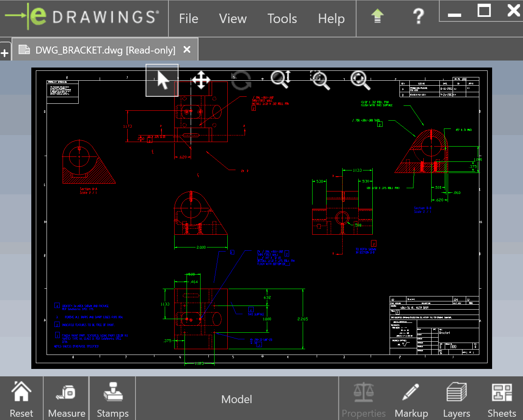Image resolution: width=523 pixels, height=420 pixels.
Task: Click the green up-arrow icon
Action: coord(377,17)
